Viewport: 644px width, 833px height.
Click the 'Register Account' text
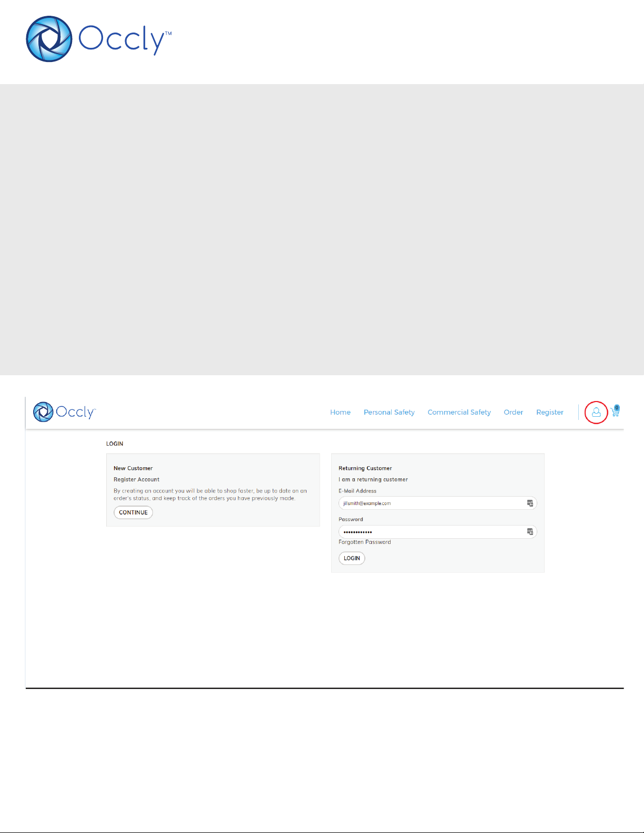point(137,479)
